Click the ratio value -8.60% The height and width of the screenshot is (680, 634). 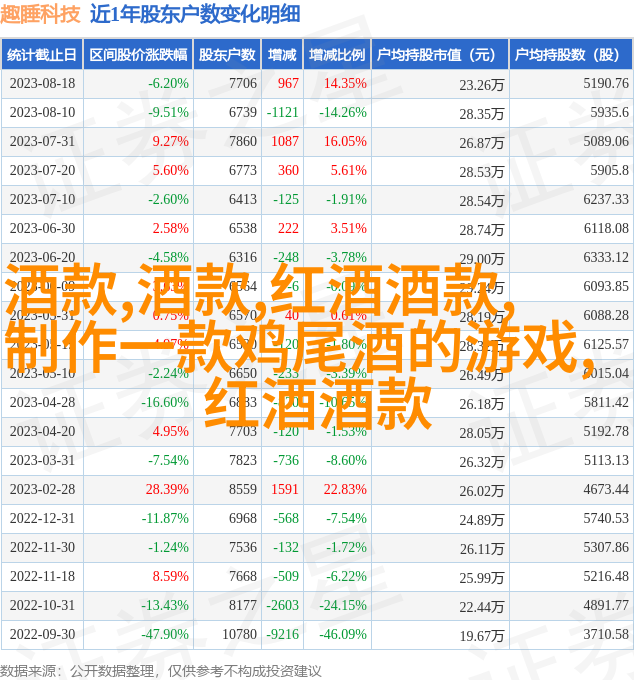(x=346, y=461)
